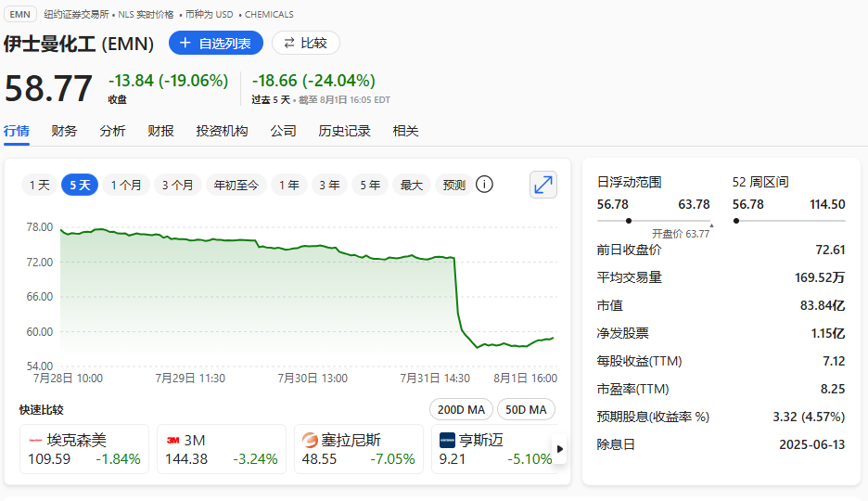This screenshot has width=868, height=501.
Task: Expand chart to full screen icon
Action: pos(543,185)
